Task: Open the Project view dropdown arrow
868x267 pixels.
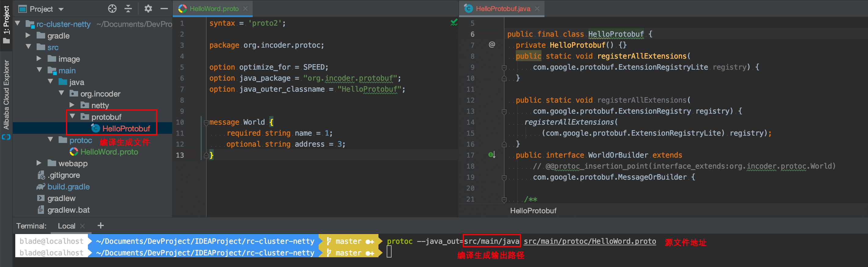Action: [x=61, y=9]
